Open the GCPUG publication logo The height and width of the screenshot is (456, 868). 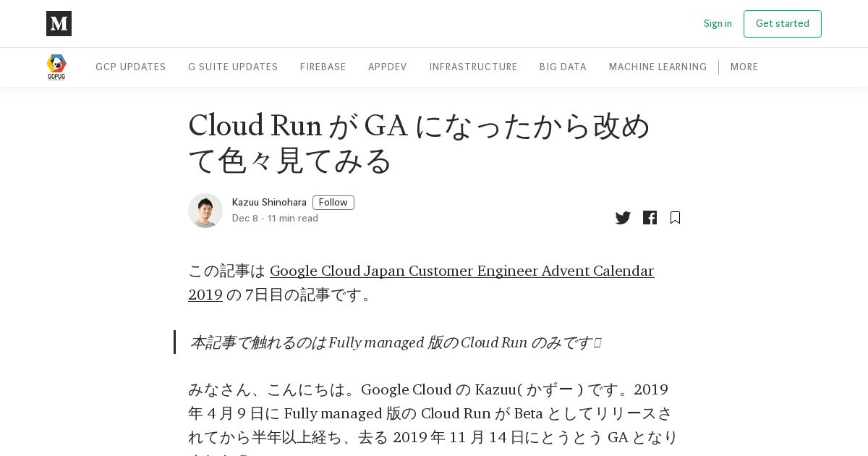pyautogui.click(x=56, y=67)
